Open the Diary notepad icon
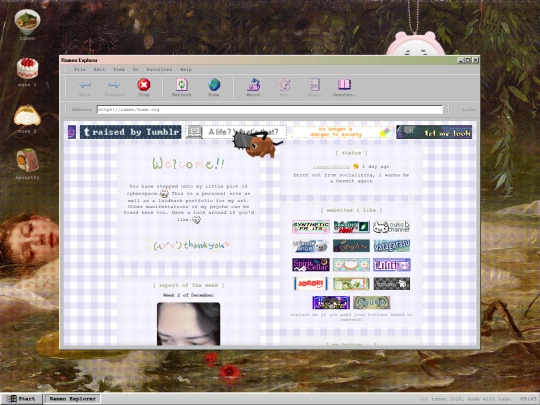This screenshot has height=405, width=540. pyautogui.click(x=314, y=85)
